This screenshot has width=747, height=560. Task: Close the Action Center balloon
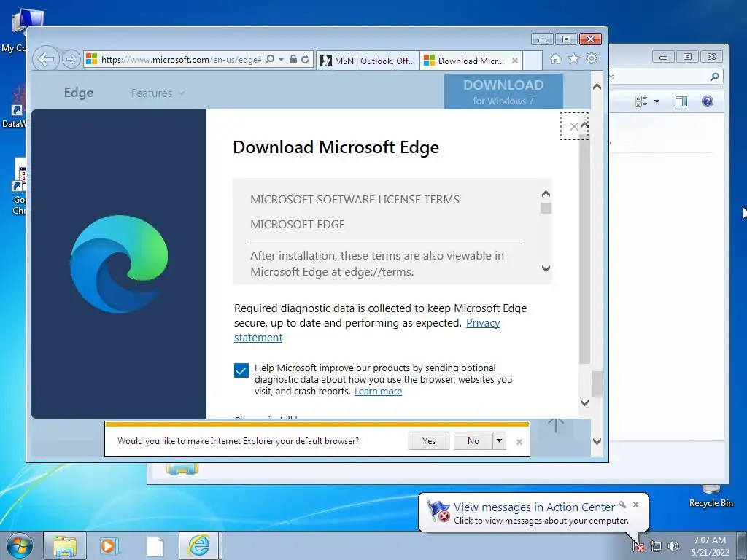point(635,505)
